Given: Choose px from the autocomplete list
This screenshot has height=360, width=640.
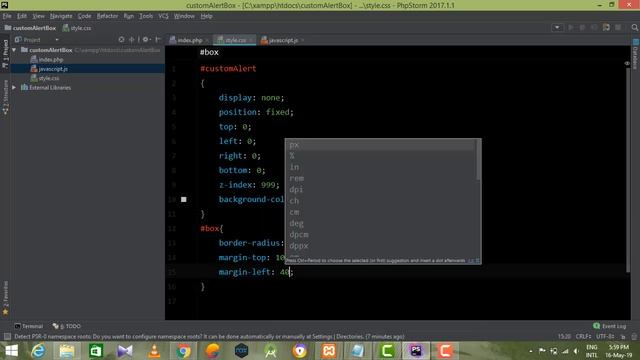Looking at the screenshot, I should tap(380, 145).
